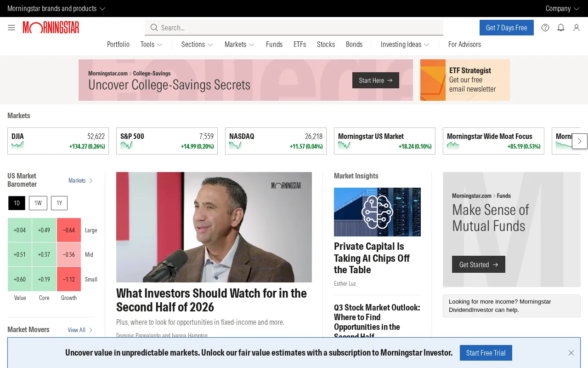Screen dimensions: 588x368
Task: Expand Morningstar brands and products dropdown
Action: pos(57,8)
